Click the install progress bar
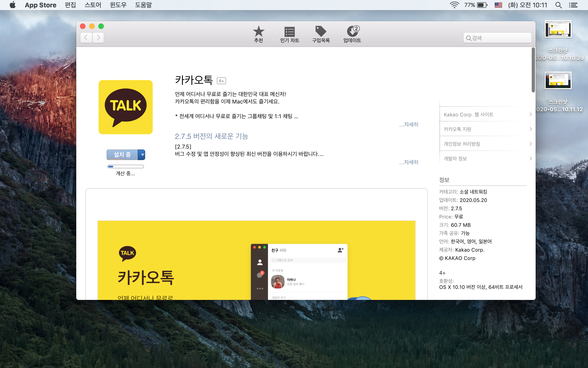Viewport: 588px width, 368px height. tap(126, 167)
